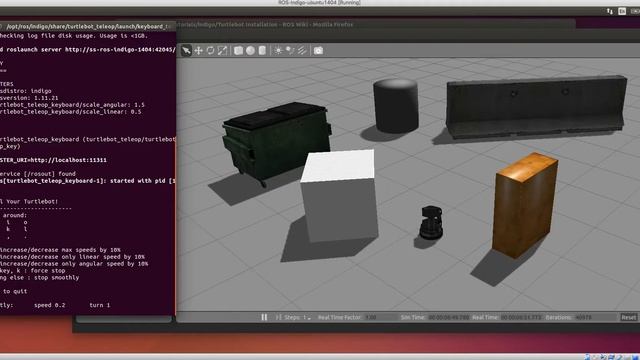
Task: Click the "rosversion: 1.11.21" terminal line
Action: pyautogui.click(x=29, y=98)
